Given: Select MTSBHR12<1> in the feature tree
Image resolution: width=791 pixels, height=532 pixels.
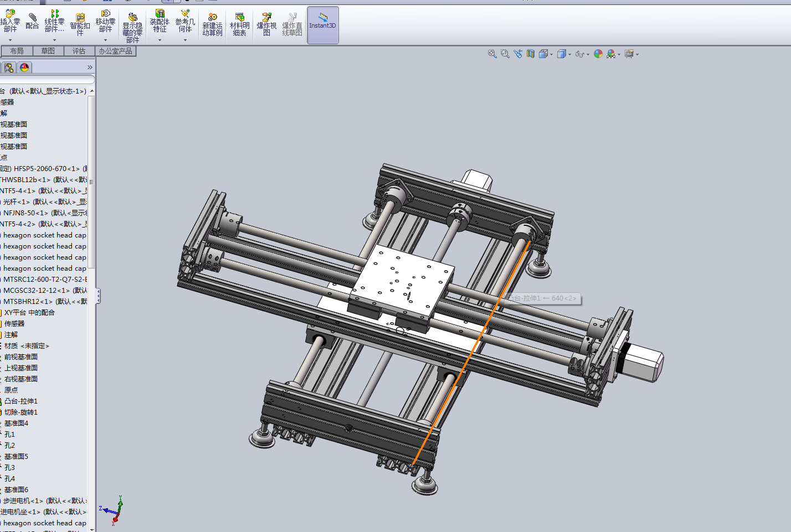Looking at the screenshot, I should (45, 301).
